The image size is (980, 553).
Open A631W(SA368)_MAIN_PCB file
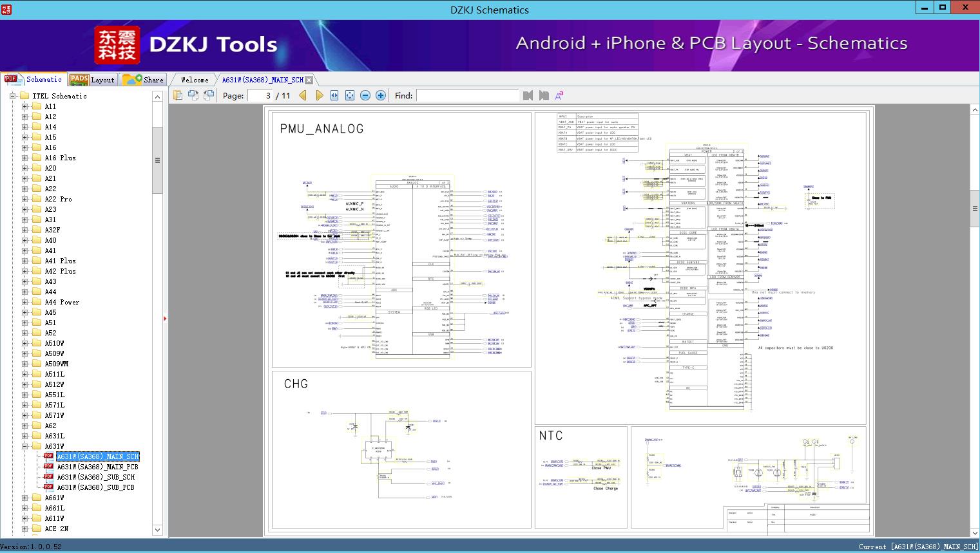pyautogui.click(x=97, y=467)
